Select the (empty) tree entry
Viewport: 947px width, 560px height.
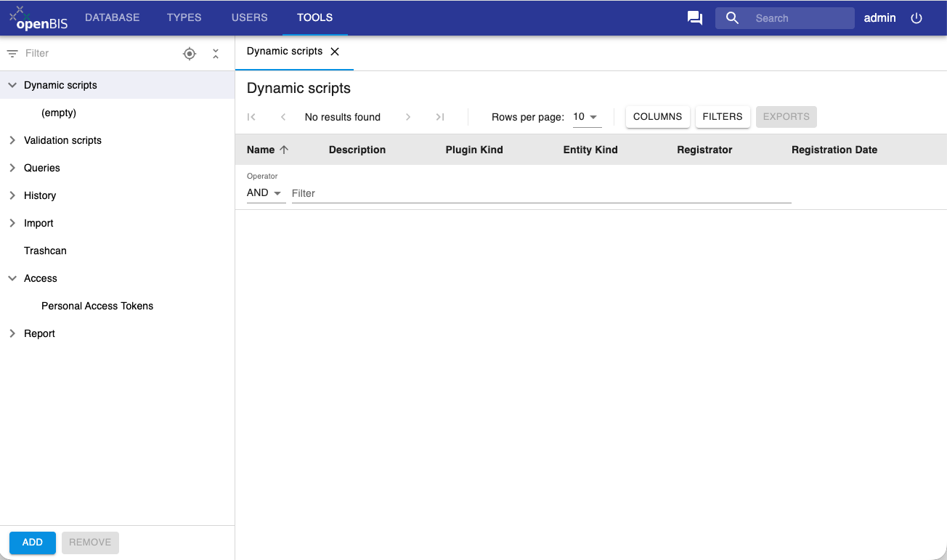coord(59,113)
